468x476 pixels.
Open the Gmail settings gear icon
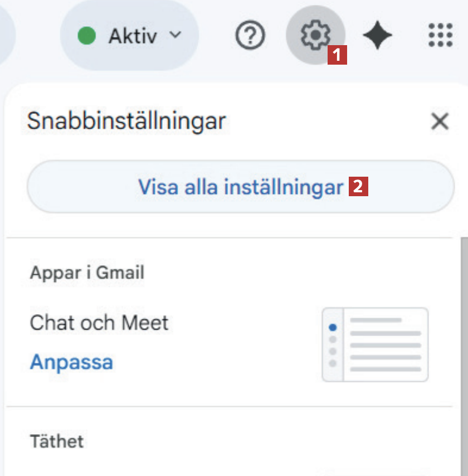coord(315,36)
